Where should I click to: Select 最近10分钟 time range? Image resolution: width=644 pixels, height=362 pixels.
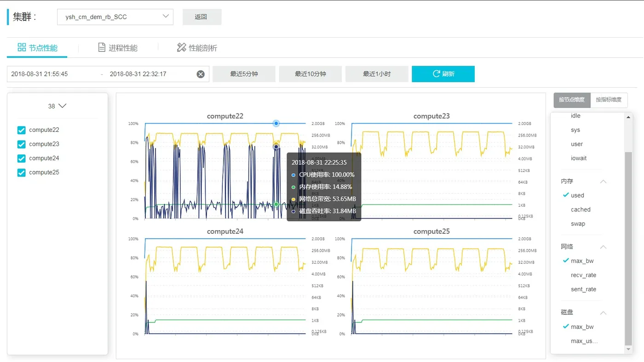pos(310,74)
